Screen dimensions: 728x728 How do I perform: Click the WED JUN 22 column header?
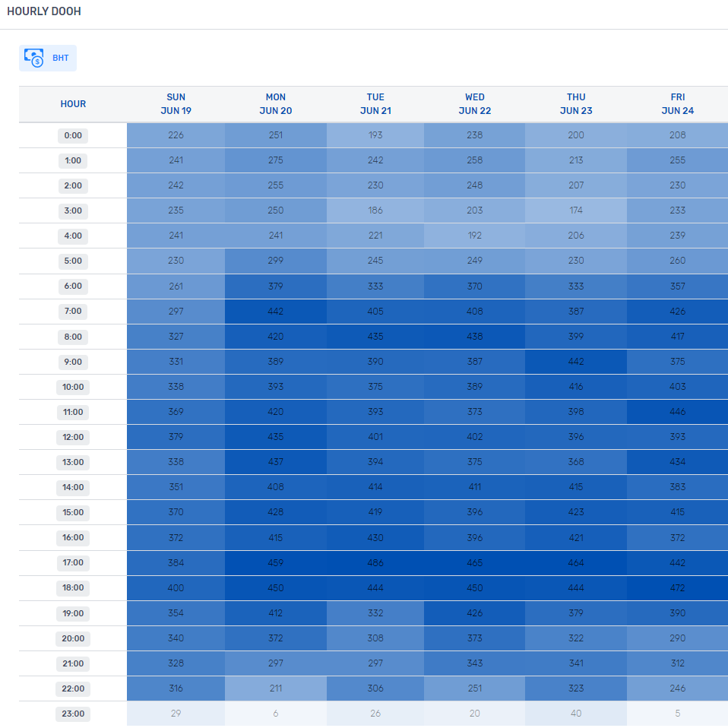(x=474, y=104)
